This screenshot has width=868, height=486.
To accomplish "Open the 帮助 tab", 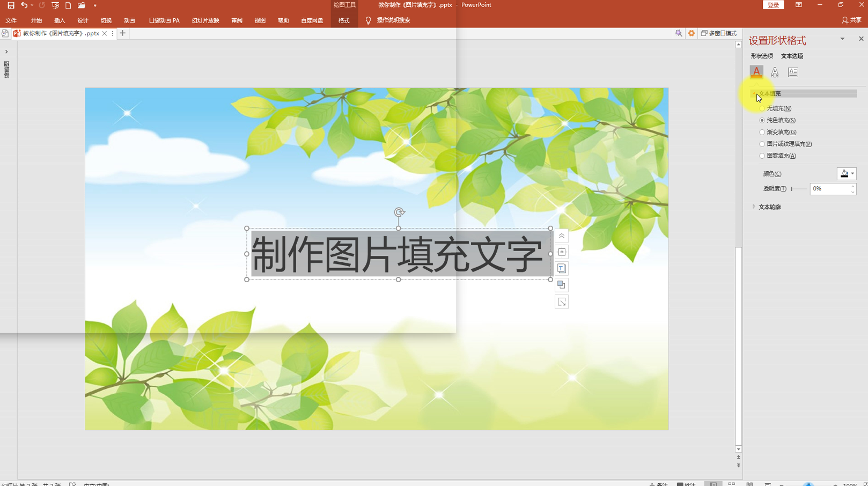I will 283,20.
